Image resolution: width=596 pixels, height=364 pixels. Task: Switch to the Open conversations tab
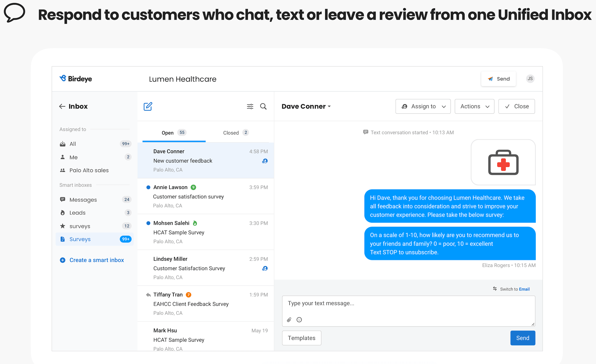[x=174, y=133]
